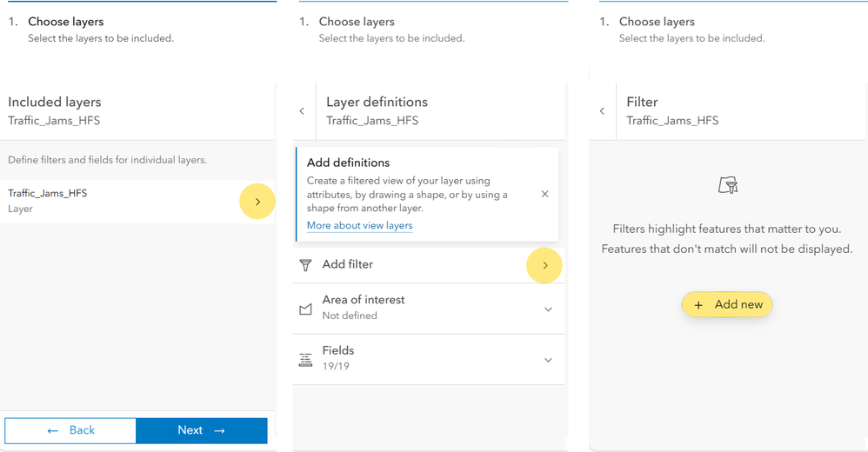
Task: Click the funnel icon beside Add filter
Action: (x=305, y=265)
